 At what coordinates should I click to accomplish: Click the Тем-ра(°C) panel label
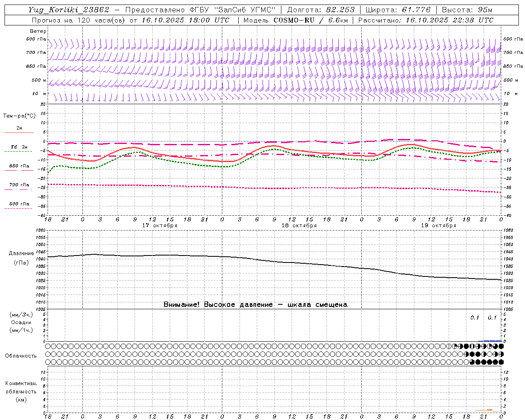point(19,116)
